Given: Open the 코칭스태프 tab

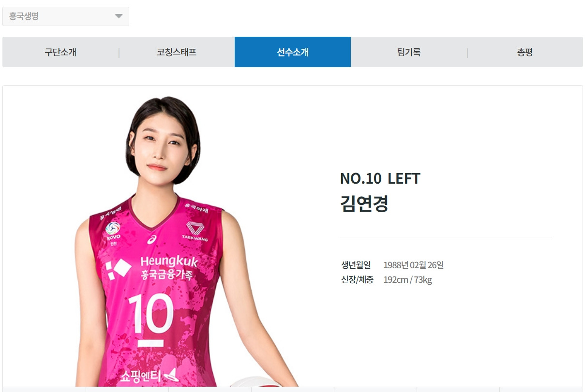Looking at the screenshot, I should pyautogui.click(x=177, y=52).
